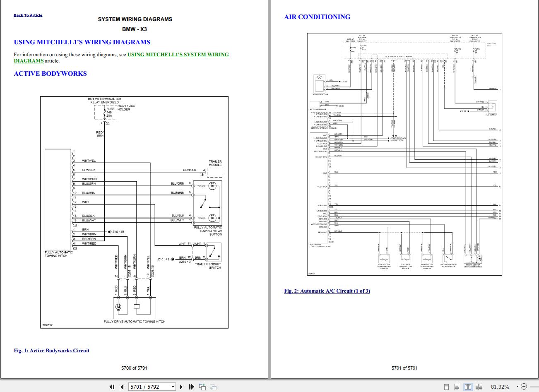Click the next view icon

click(x=213, y=387)
